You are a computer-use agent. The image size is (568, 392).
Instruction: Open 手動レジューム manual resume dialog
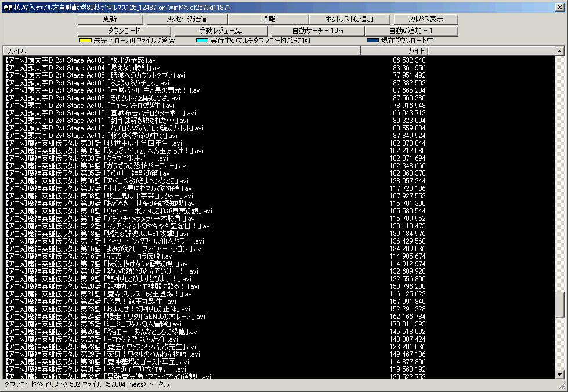pyautogui.click(x=221, y=30)
